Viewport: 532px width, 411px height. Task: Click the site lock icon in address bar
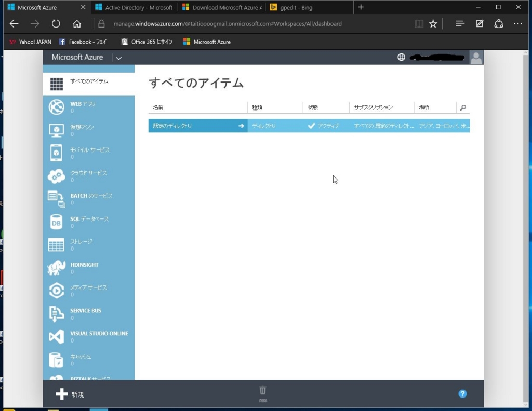coord(101,24)
